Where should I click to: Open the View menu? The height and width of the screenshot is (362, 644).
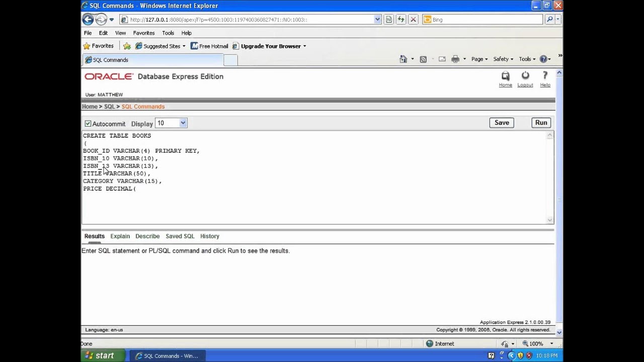click(x=120, y=33)
